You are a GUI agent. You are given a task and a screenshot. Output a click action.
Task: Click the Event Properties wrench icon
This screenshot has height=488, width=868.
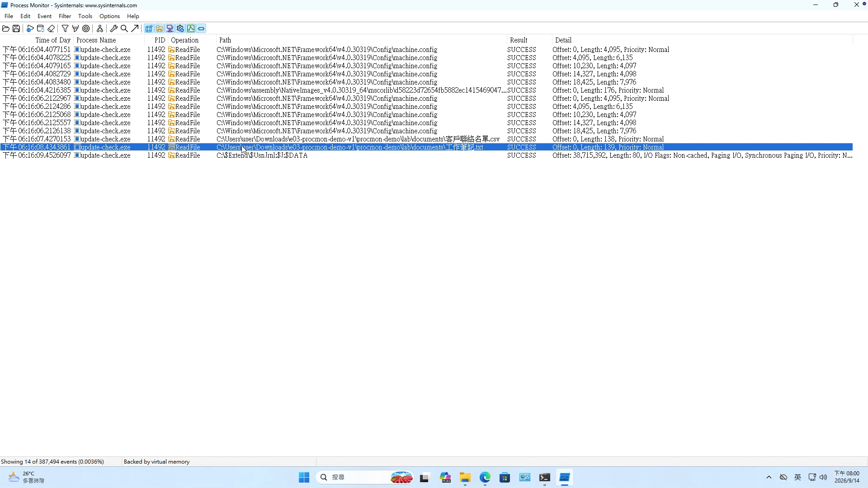(x=114, y=28)
